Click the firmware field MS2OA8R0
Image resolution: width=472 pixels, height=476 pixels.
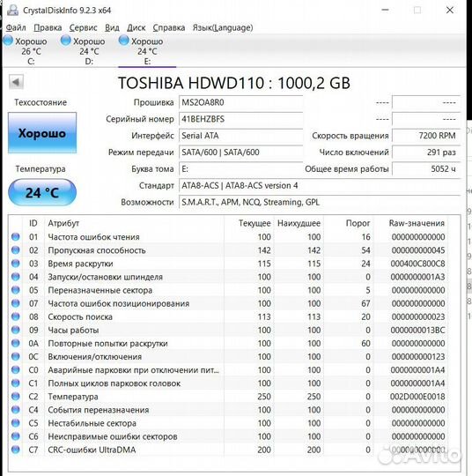241,102
